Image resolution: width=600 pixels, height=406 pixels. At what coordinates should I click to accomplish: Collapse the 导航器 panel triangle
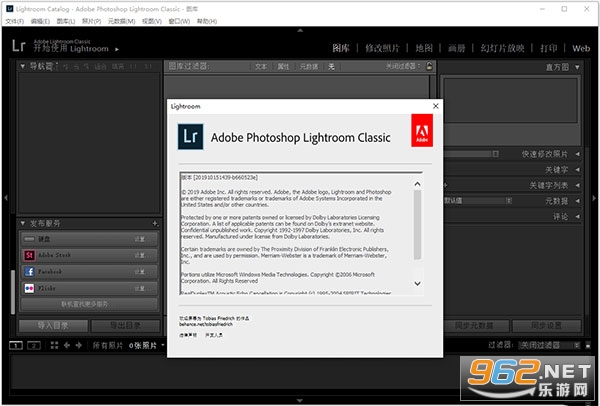[23, 66]
